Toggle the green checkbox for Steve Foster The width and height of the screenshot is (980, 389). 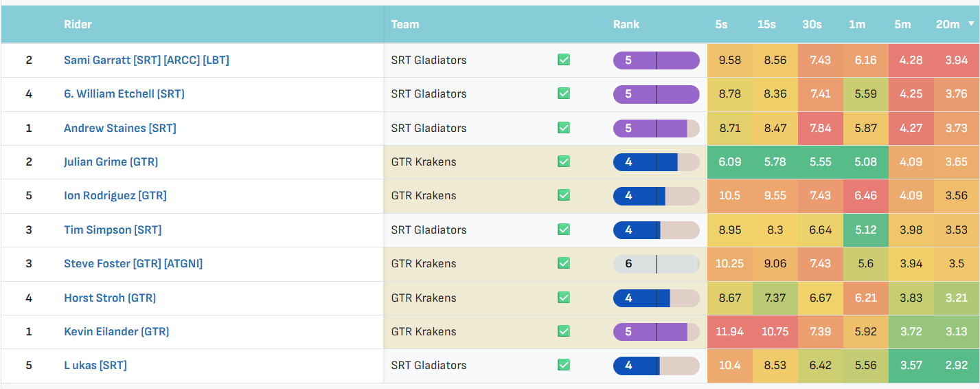coord(564,263)
